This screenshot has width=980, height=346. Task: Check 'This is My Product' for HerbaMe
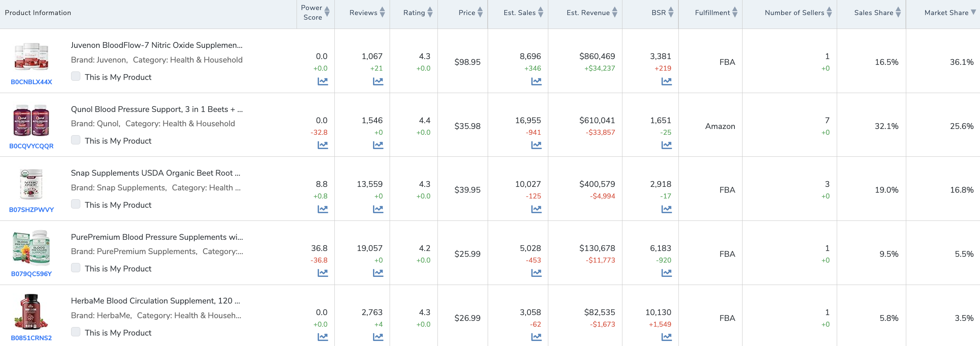(76, 332)
